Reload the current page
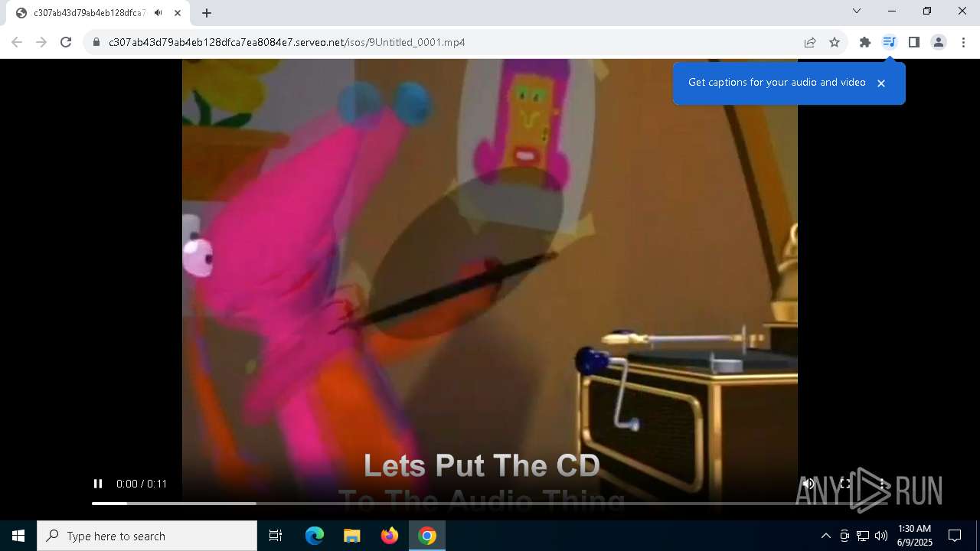Screen dimensions: 980x551 66,42
